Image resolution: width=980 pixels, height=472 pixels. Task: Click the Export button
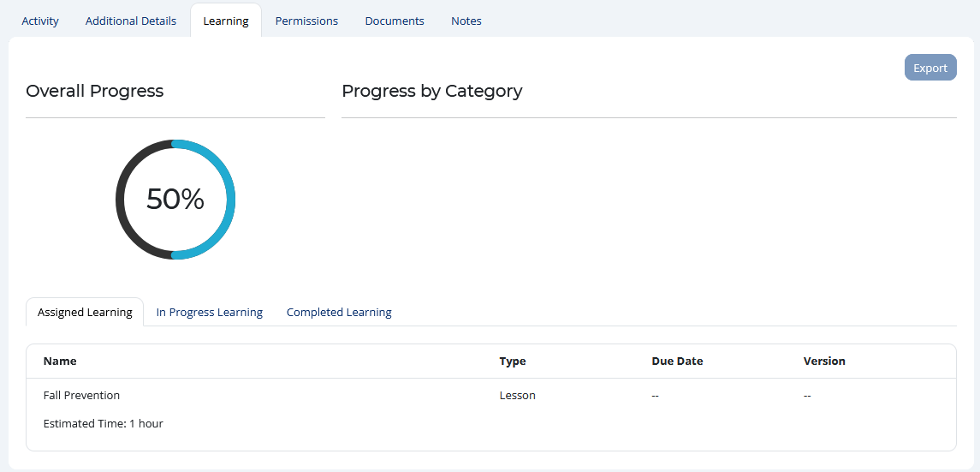(930, 68)
